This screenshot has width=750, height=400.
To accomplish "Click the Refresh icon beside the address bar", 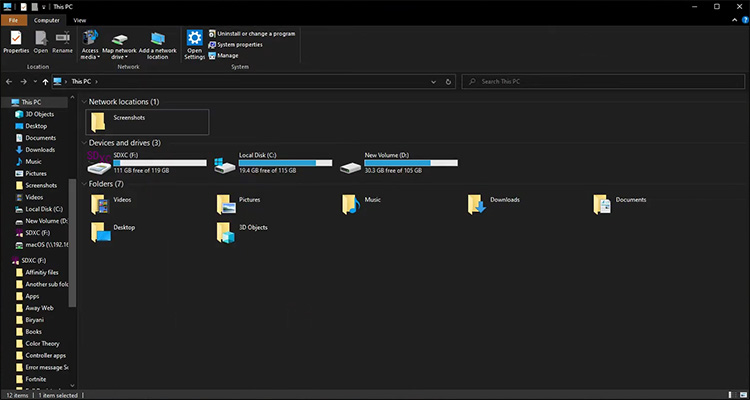I will pyautogui.click(x=449, y=81).
